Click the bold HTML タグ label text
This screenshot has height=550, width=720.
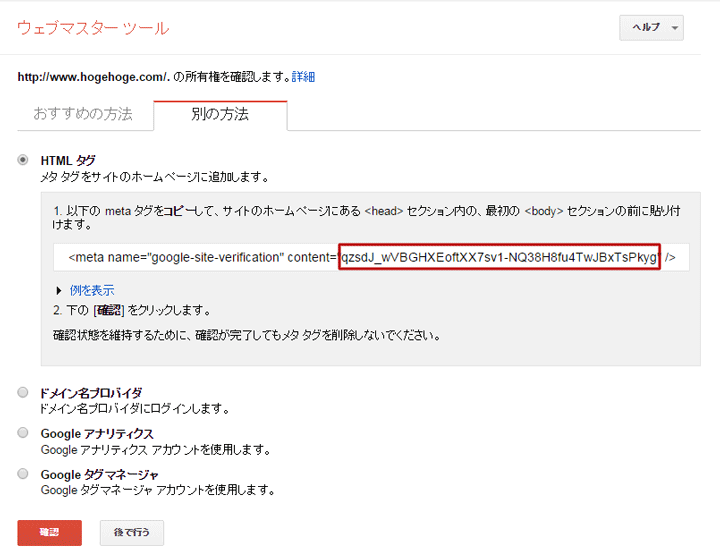(x=68, y=160)
